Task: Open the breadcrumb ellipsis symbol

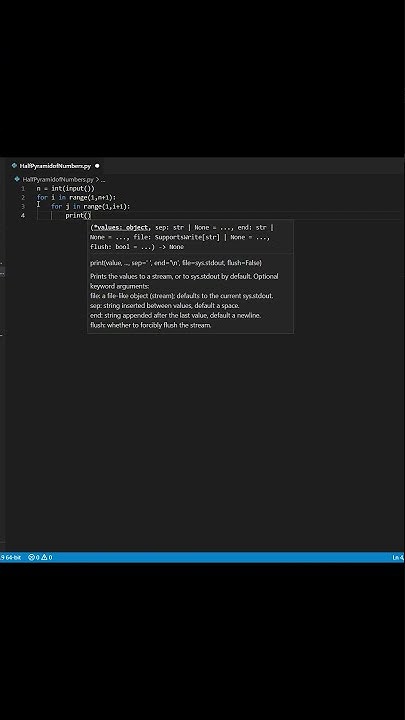Action: (x=103, y=180)
